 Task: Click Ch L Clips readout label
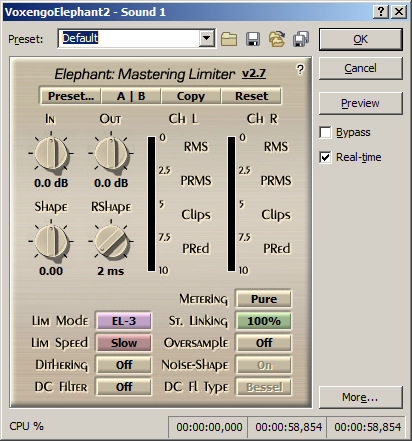pyautogui.click(x=196, y=215)
